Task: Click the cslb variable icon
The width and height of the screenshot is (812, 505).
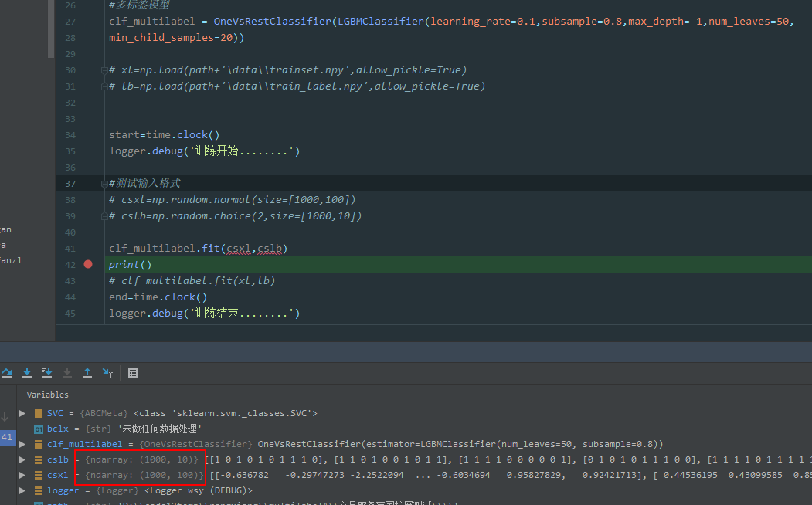Action: coord(39,459)
